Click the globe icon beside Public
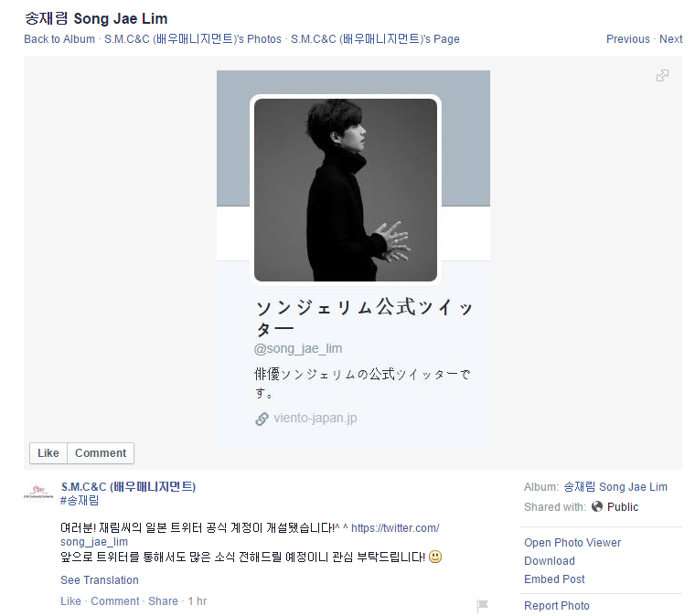 tap(597, 506)
